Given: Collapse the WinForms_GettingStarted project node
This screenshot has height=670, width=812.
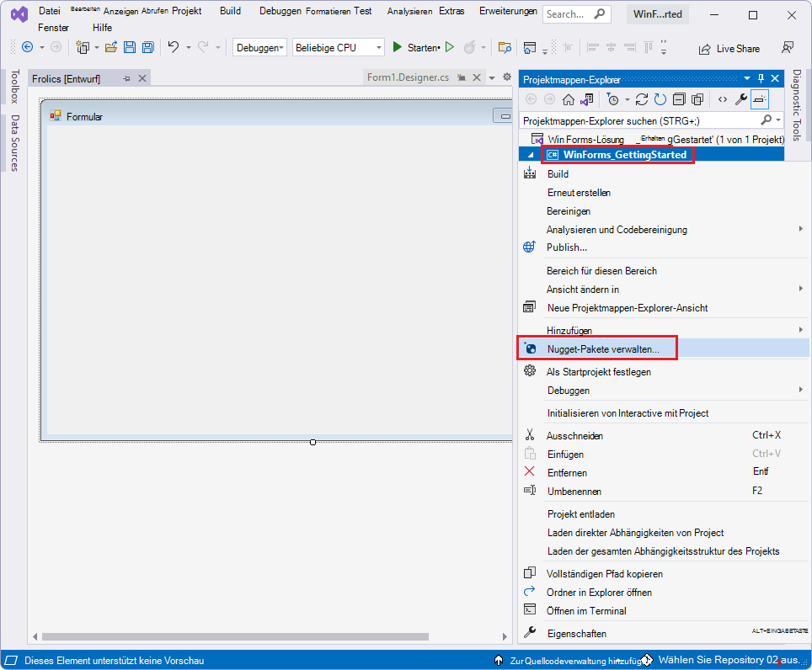Looking at the screenshot, I should [x=532, y=154].
